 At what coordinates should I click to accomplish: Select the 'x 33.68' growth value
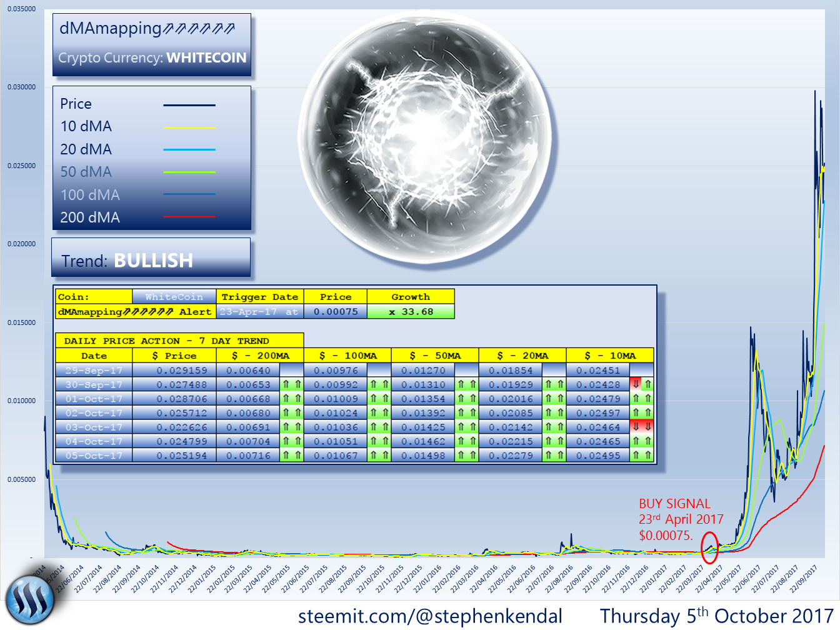click(x=411, y=311)
